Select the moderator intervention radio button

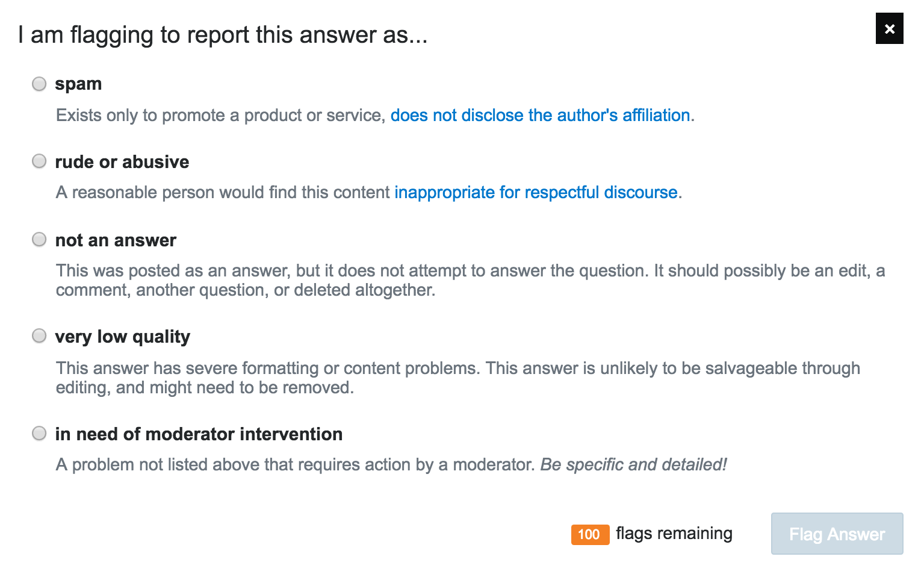39,434
